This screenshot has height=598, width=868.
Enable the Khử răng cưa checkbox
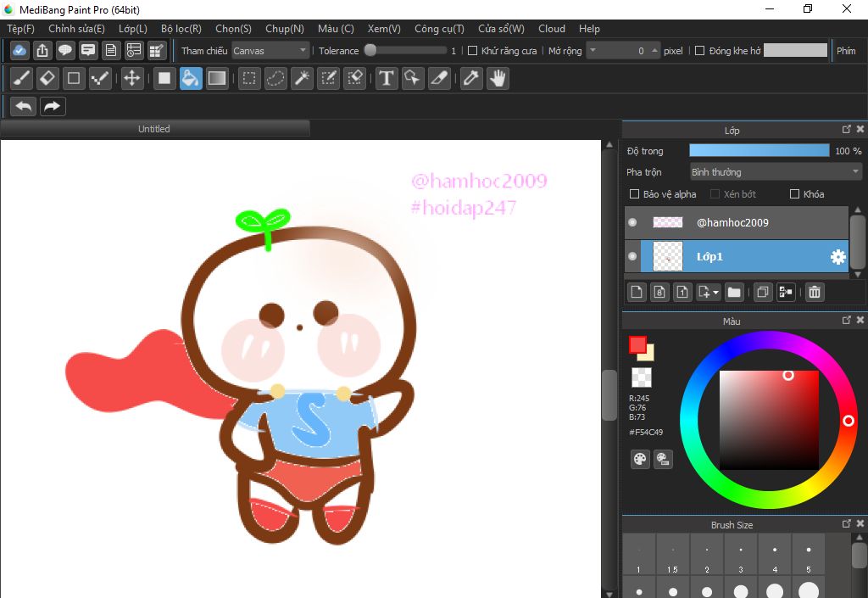click(x=473, y=51)
